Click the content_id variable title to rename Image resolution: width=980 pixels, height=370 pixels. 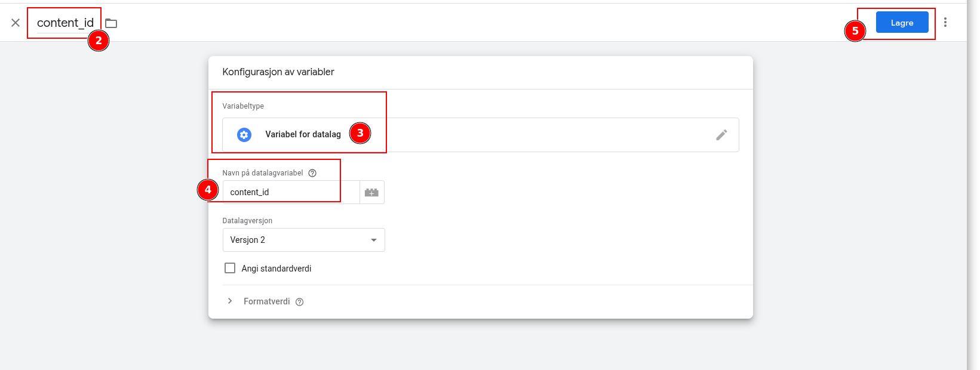point(65,23)
